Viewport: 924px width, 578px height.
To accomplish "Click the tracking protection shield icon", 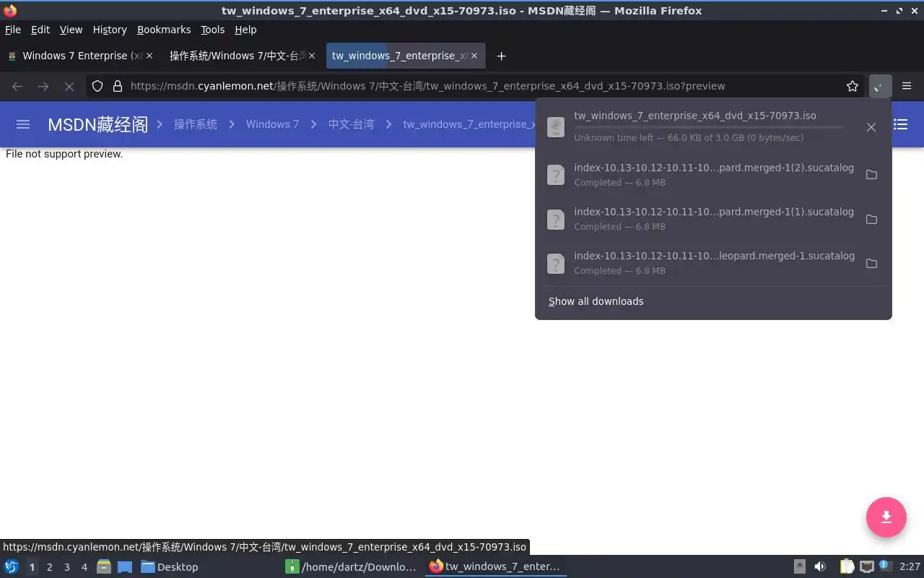I will point(97,86).
